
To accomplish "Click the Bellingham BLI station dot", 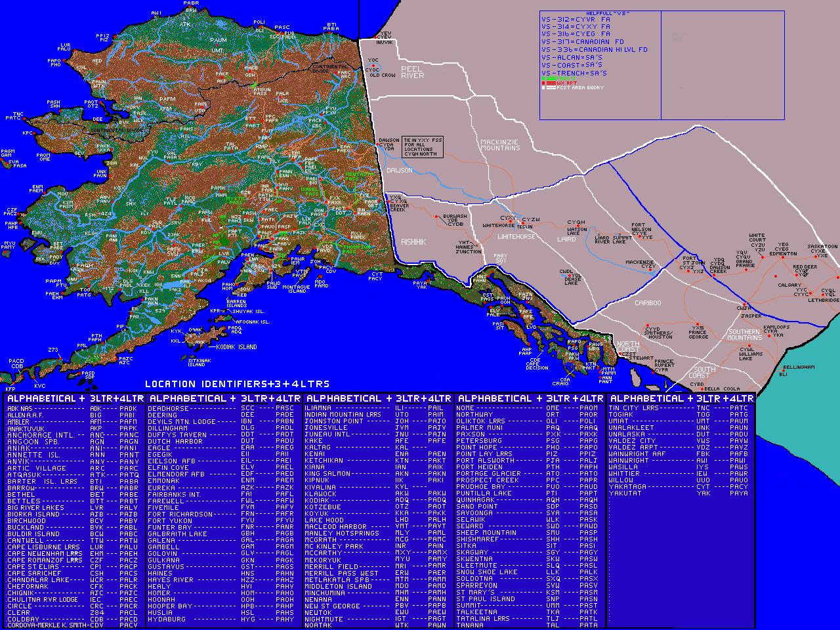I will click(x=783, y=370).
